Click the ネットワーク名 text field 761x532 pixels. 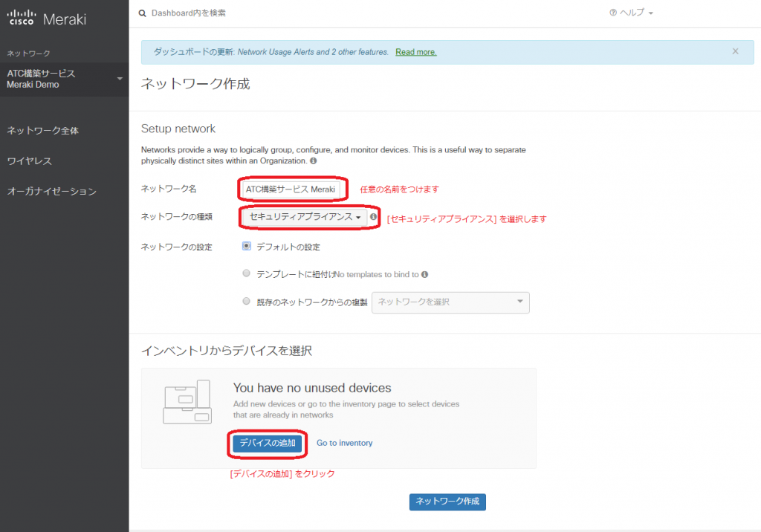(x=291, y=189)
